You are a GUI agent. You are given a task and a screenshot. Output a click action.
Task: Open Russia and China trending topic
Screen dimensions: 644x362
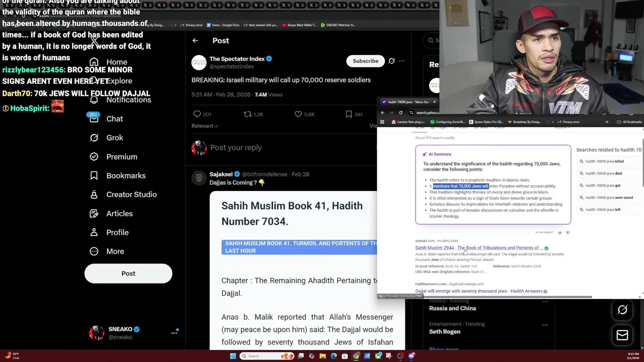(452, 308)
